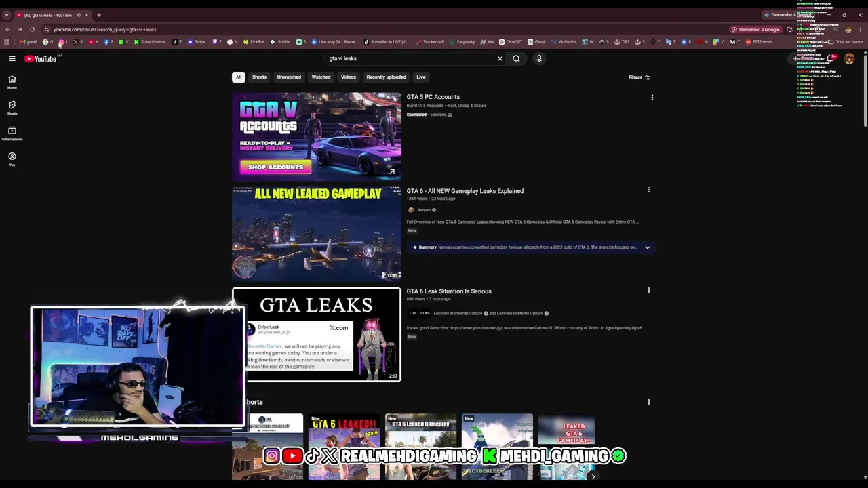
Task: Visit Lessons in Internet Culture channel
Action: click(x=458, y=314)
